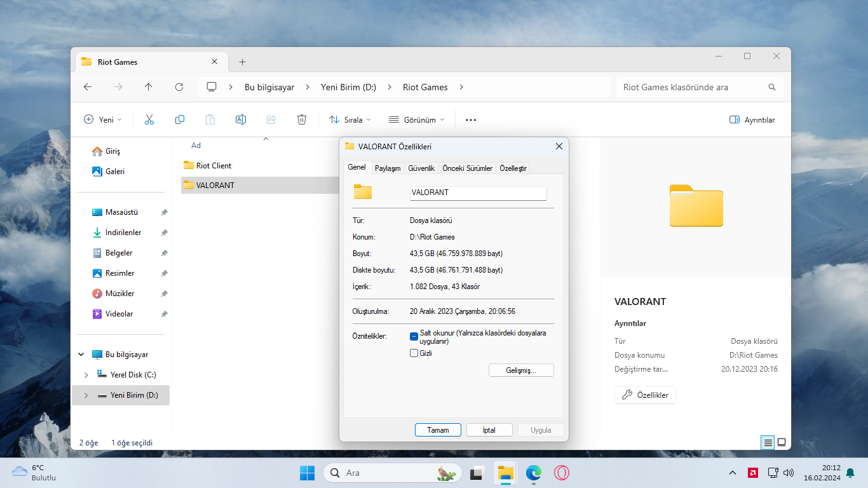The height and width of the screenshot is (488, 868).
Task: Click the network tray icon
Action: (773, 473)
